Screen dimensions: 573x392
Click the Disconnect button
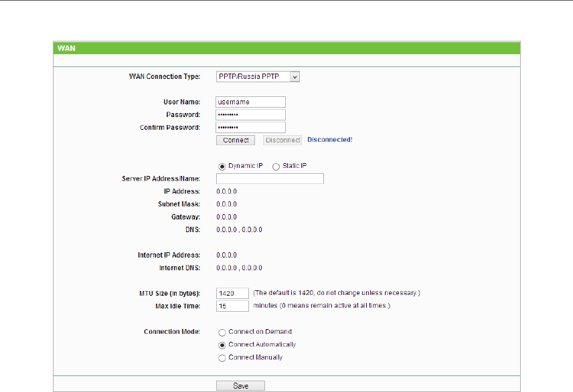(x=282, y=140)
